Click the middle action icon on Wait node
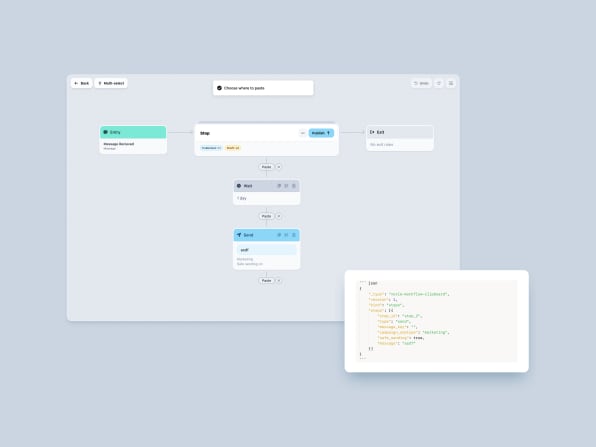 tap(286, 186)
